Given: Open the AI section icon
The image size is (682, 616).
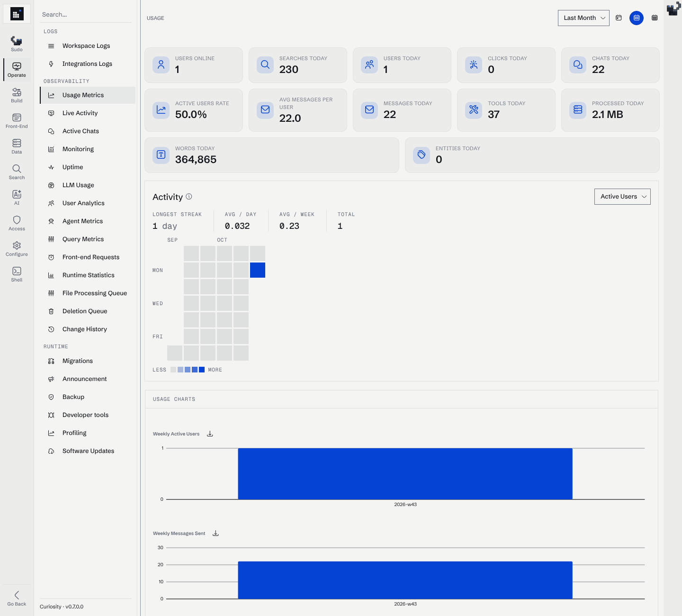Looking at the screenshot, I should point(17,197).
